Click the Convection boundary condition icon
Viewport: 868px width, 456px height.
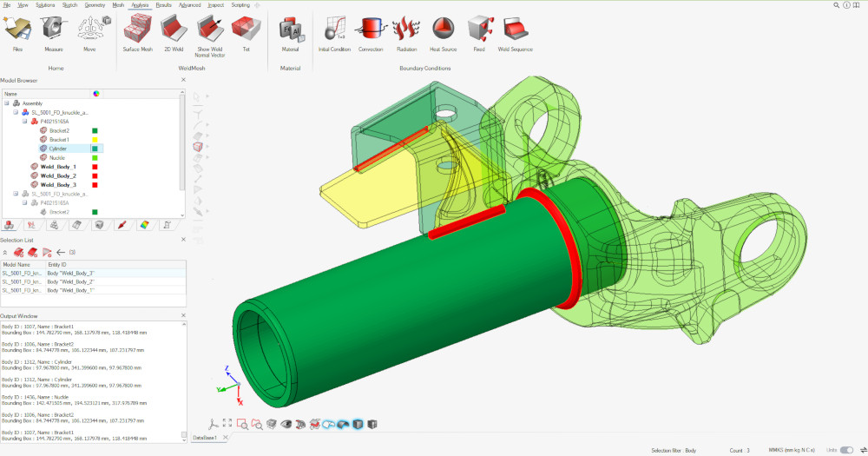[371, 30]
